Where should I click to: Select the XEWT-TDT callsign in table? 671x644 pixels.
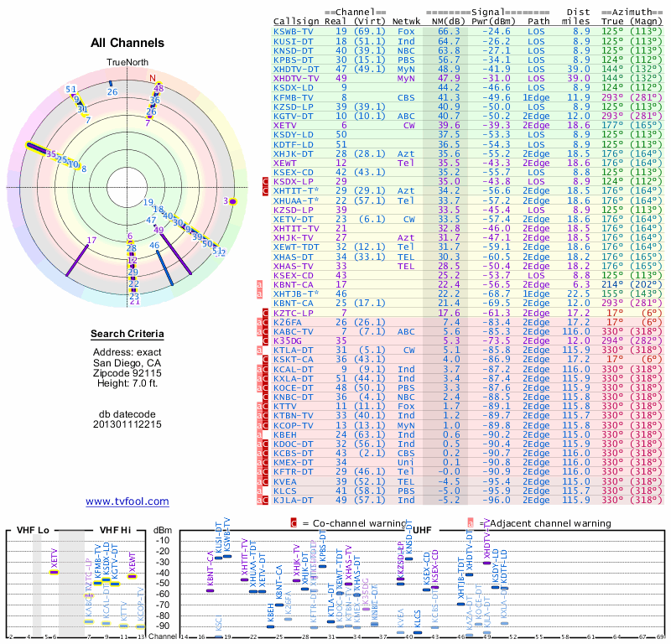click(x=296, y=247)
